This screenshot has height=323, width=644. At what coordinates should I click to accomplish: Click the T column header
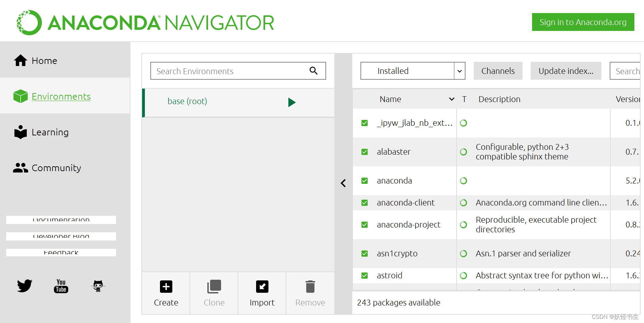click(464, 99)
